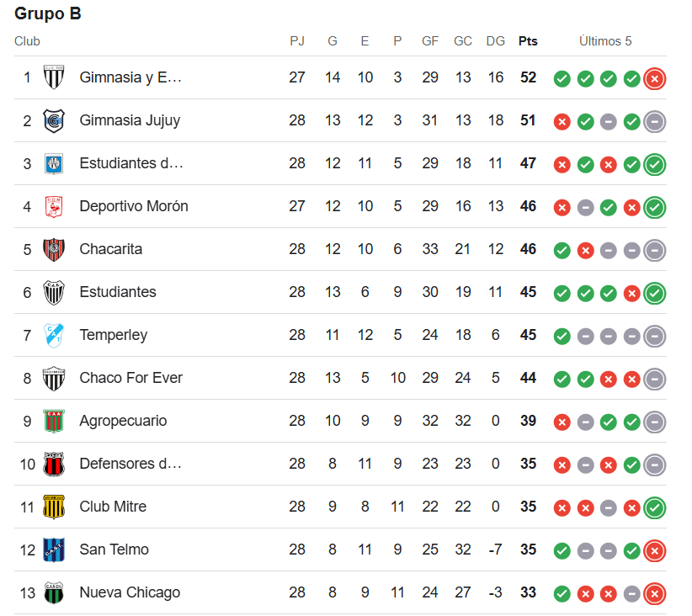The height and width of the screenshot is (616, 692).
Task: Open the Defensores d… team name
Action: coord(130,464)
